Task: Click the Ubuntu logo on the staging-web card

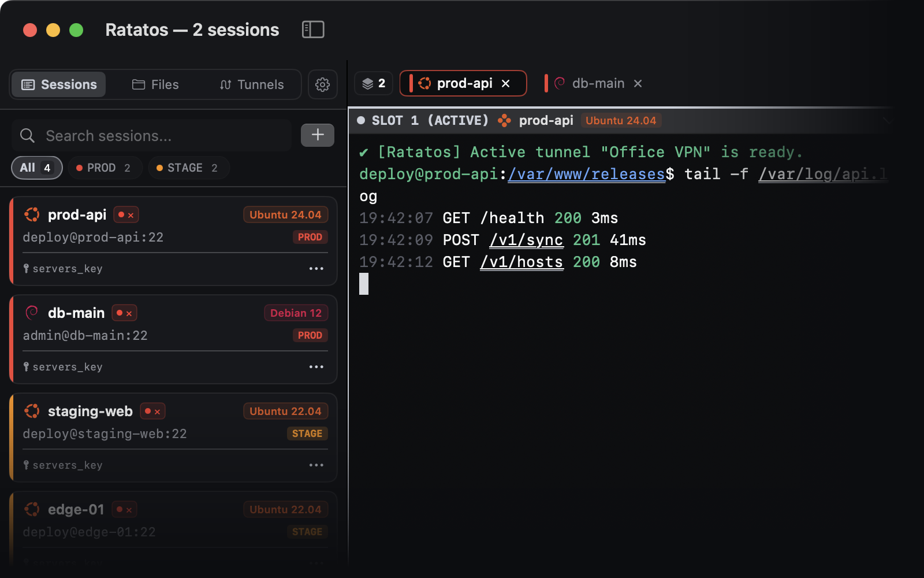Action: click(32, 412)
